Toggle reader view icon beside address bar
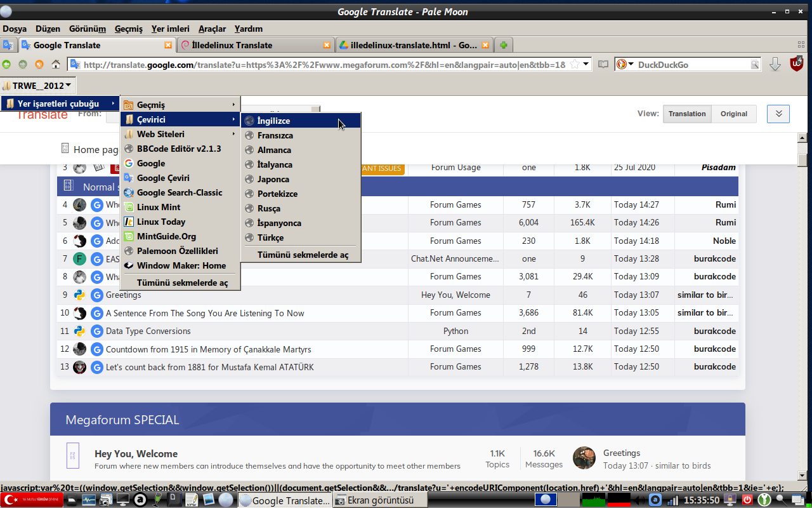The width and height of the screenshot is (812, 508). coord(603,64)
